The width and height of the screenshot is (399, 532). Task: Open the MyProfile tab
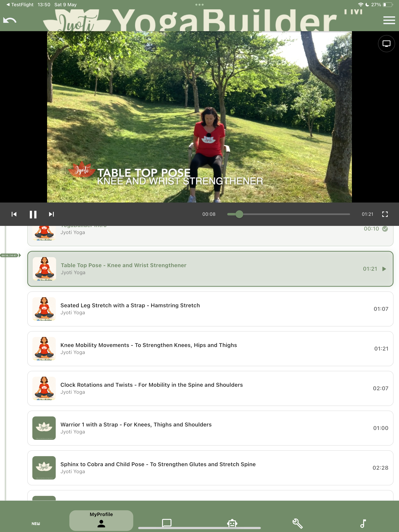101,520
